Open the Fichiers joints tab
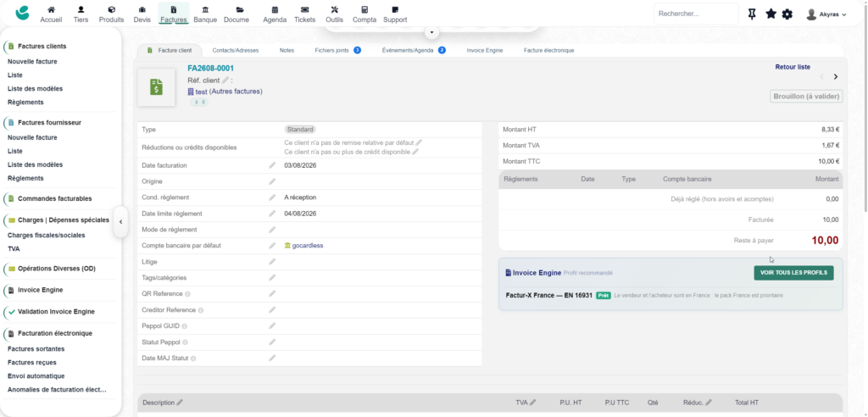The height and width of the screenshot is (417, 868). coord(337,50)
